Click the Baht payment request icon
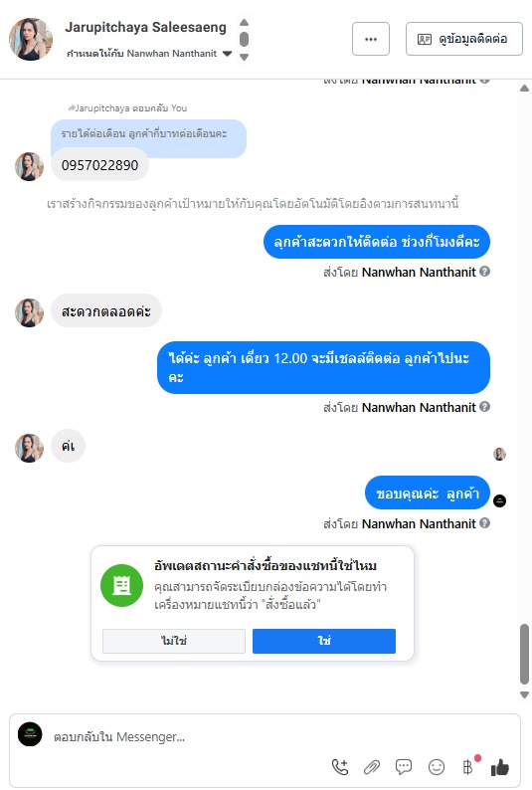The height and width of the screenshot is (790, 532). point(468,767)
